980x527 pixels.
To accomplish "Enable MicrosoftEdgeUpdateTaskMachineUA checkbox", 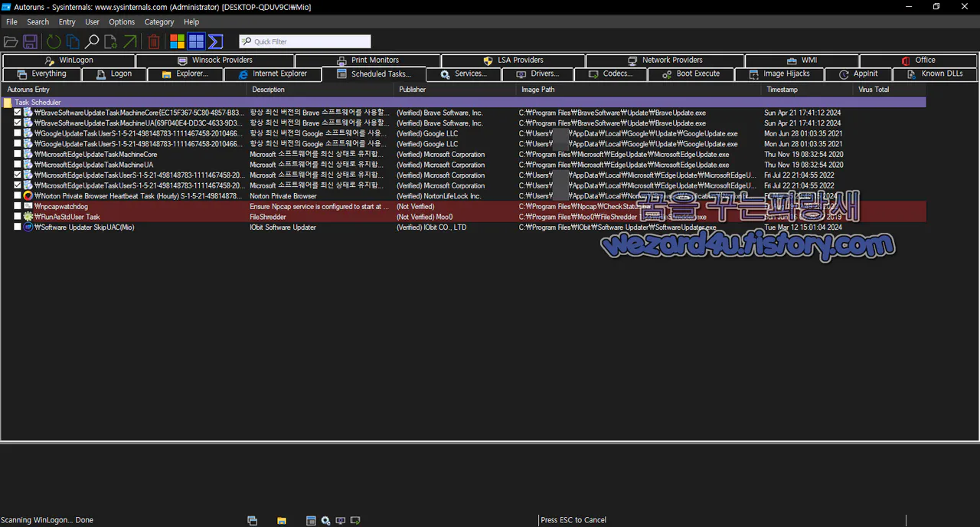I will point(18,165).
